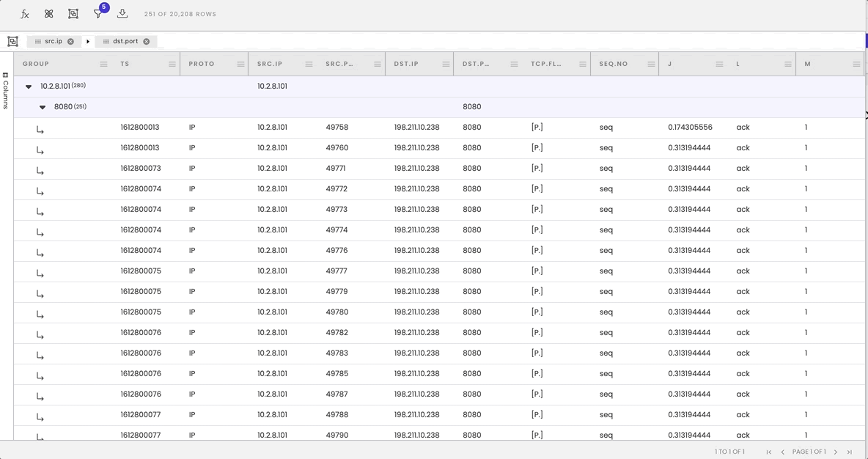Open M column menu
Screen dimensions: 868x459
pos(856,65)
